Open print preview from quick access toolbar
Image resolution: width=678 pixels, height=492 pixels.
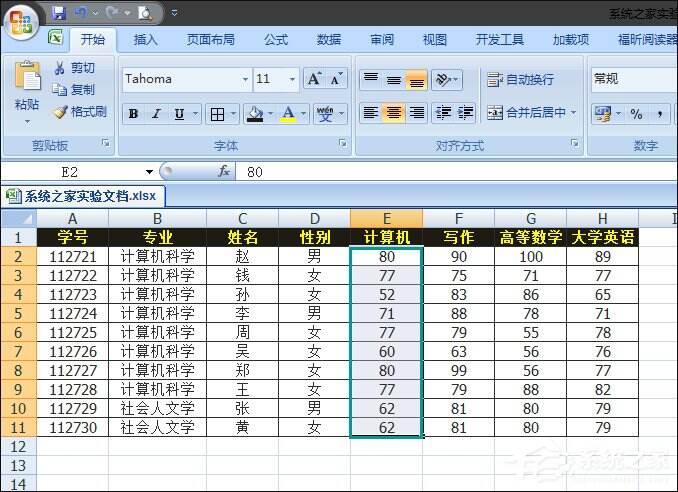click(145, 13)
